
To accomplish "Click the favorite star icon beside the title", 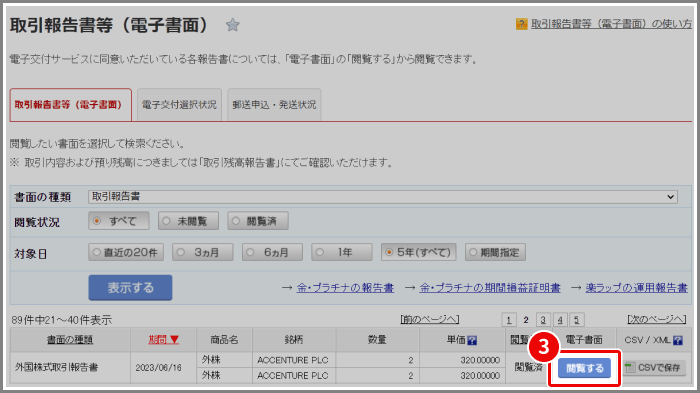I will tap(233, 25).
